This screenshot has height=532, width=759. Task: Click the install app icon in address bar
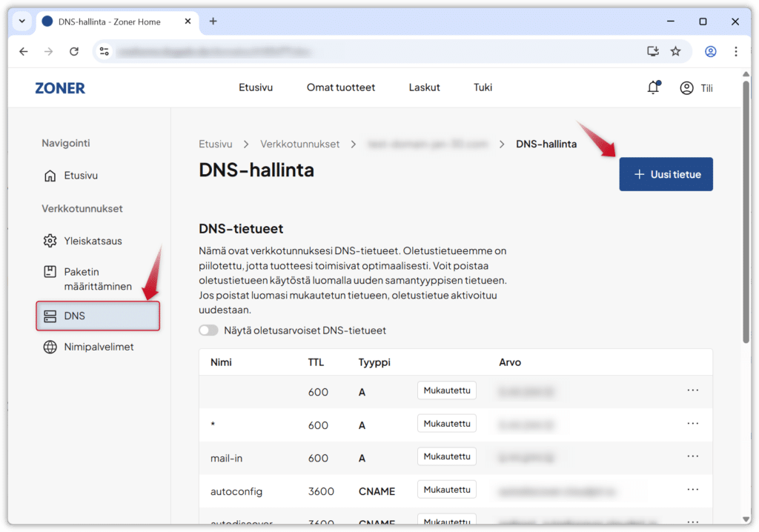[x=652, y=52]
